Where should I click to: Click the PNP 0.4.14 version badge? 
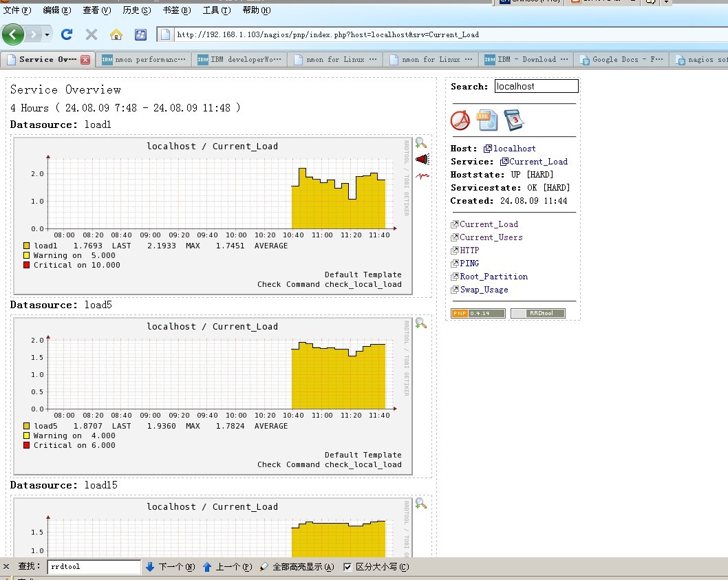point(478,314)
